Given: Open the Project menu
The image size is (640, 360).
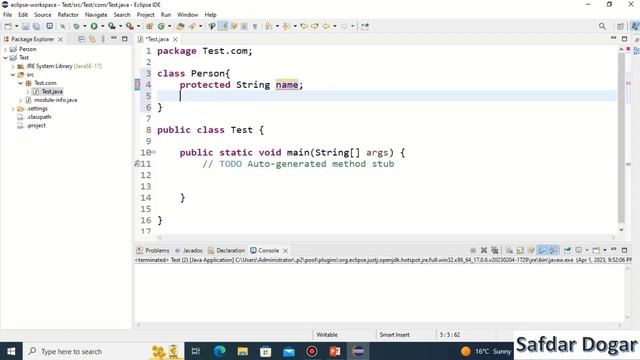Looking at the screenshot, I should (145, 15).
